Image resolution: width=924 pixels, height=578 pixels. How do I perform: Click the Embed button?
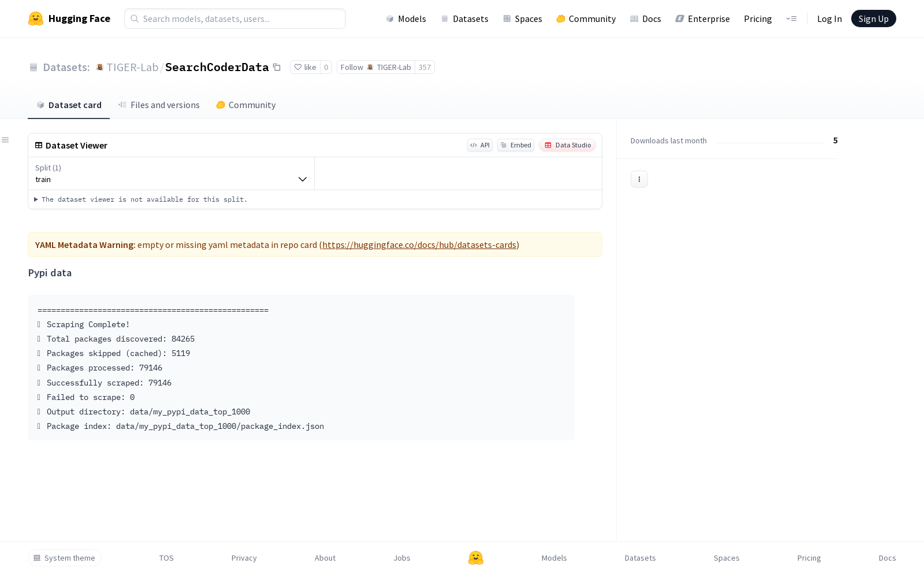[x=516, y=145]
